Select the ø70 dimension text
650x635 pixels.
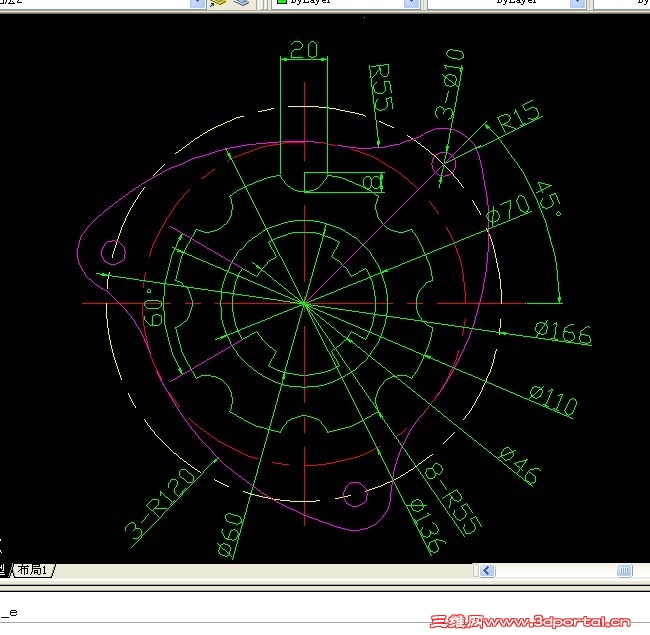pos(509,211)
